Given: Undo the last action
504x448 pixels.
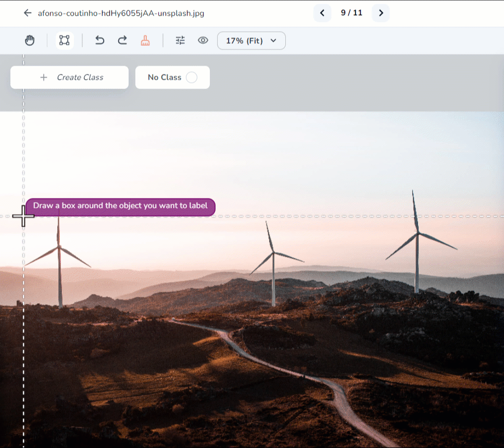Looking at the screenshot, I should (x=99, y=41).
